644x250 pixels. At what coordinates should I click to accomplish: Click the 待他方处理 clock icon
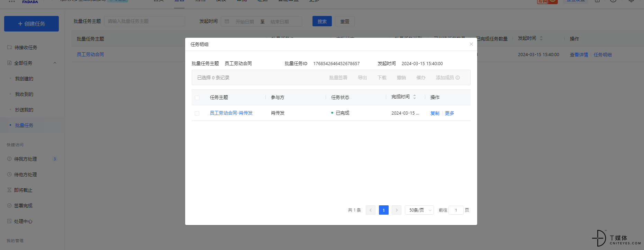click(x=9, y=174)
